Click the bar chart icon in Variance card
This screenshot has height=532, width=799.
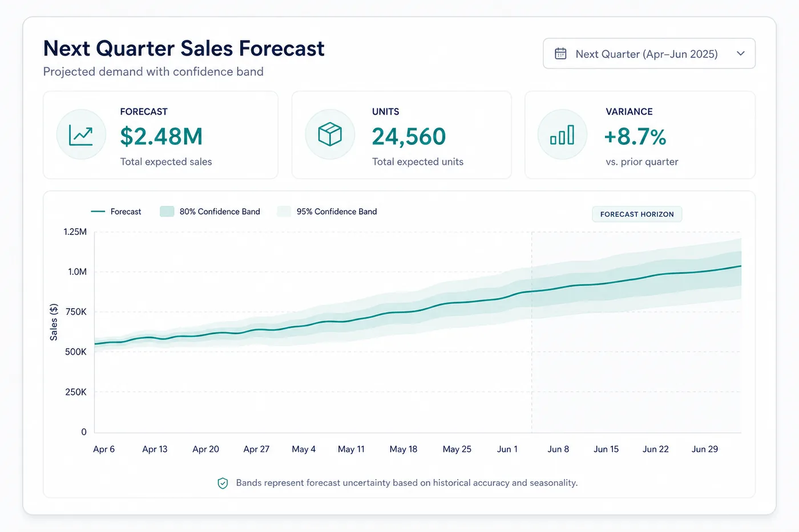pyautogui.click(x=562, y=135)
